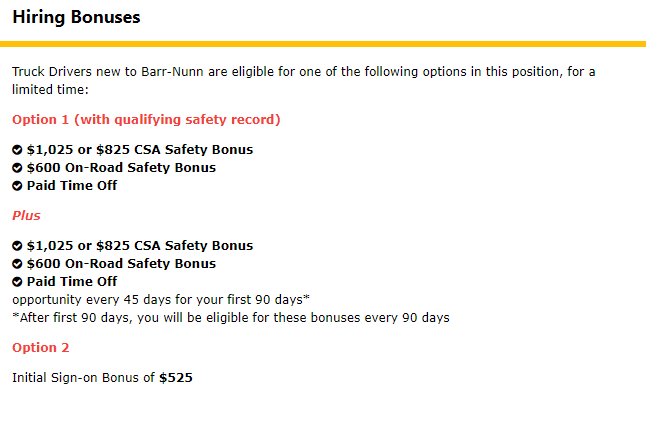Click the bold $525 sign-on bonus amount

click(176, 378)
